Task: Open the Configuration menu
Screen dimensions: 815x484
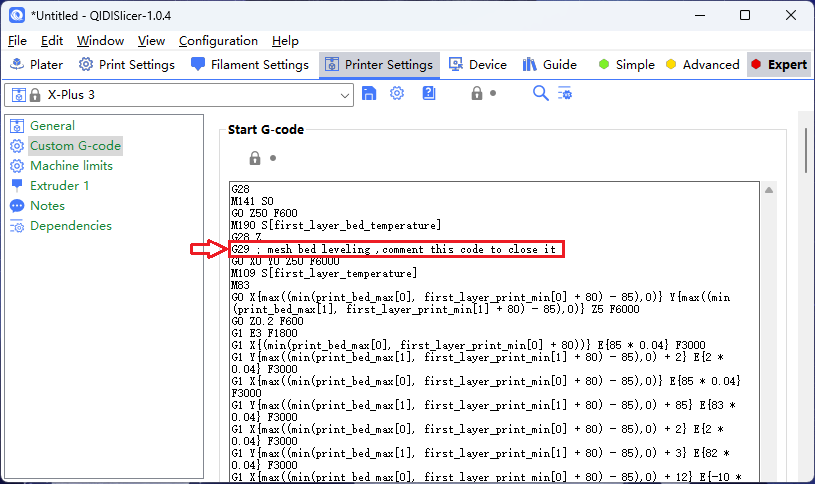Action: (x=218, y=41)
